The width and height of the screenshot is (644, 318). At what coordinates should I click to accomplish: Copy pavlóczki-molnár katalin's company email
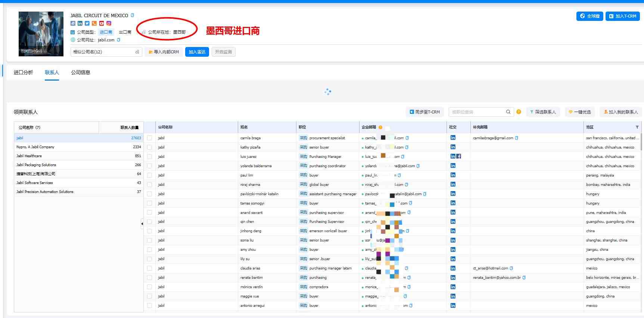tap(425, 194)
